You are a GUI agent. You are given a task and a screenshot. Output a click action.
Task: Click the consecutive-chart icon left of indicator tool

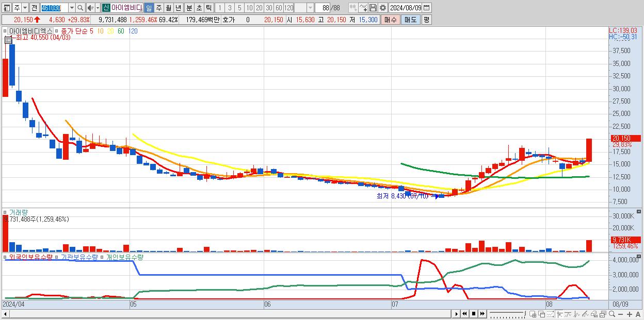(353, 8)
